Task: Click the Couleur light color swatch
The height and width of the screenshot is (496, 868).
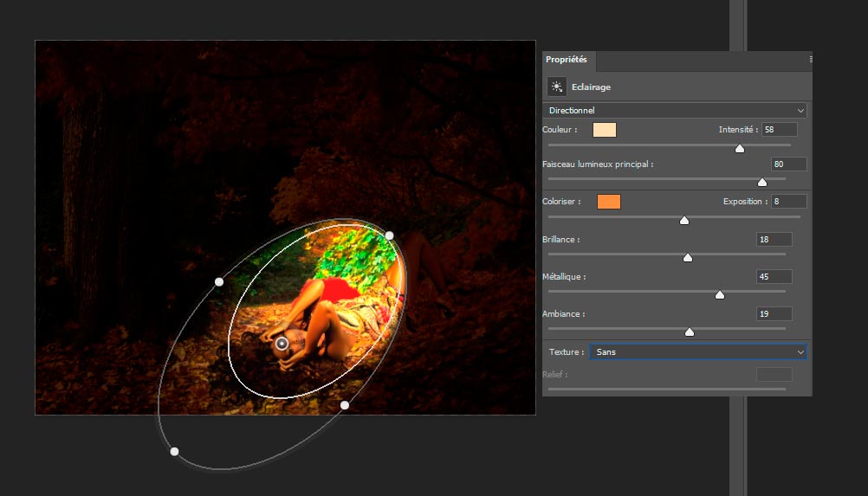Action: [605, 130]
